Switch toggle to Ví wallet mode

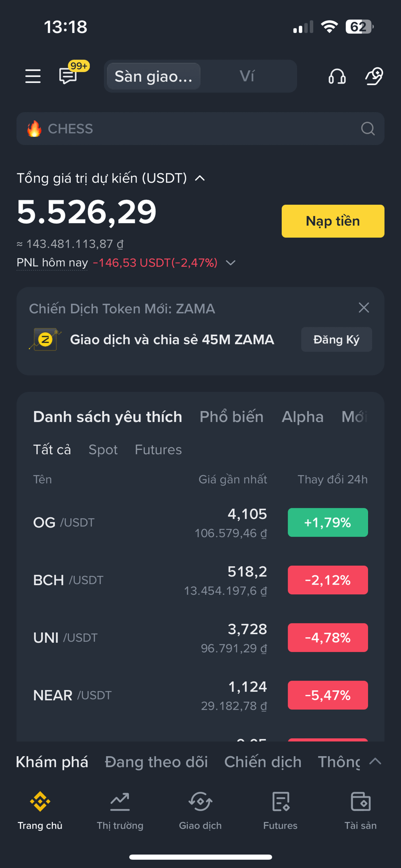coord(247,76)
